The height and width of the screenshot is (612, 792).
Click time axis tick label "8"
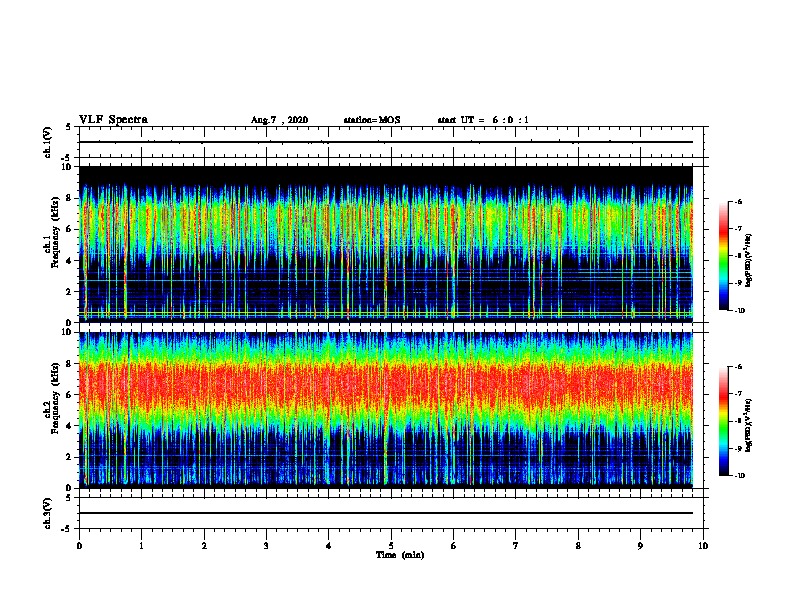[x=578, y=546]
